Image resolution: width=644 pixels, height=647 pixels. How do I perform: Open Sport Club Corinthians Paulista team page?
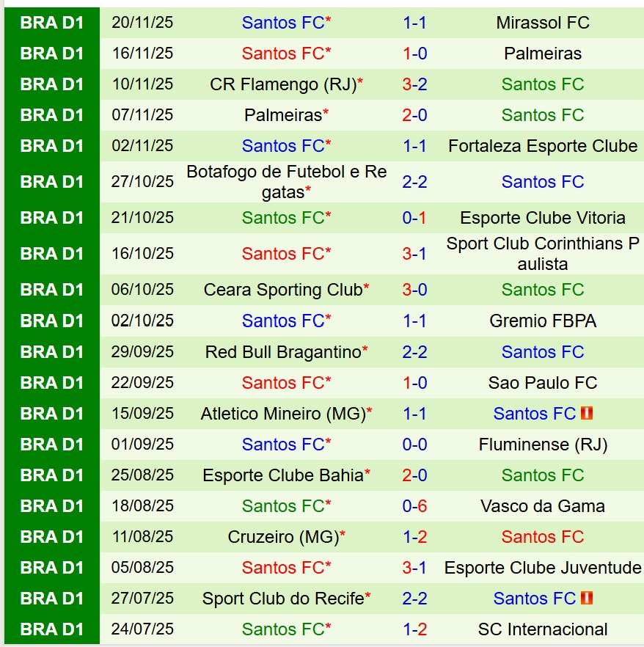(x=542, y=254)
